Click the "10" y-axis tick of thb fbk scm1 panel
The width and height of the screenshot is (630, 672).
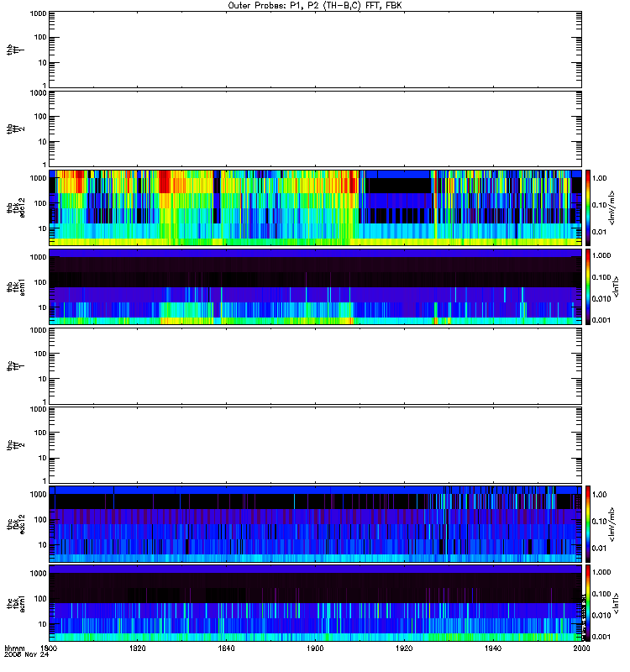(x=43, y=307)
